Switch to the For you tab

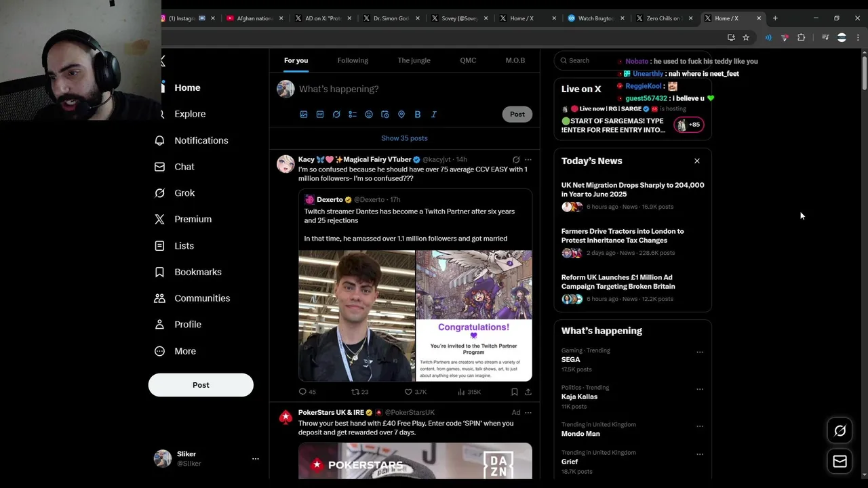point(296,60)
